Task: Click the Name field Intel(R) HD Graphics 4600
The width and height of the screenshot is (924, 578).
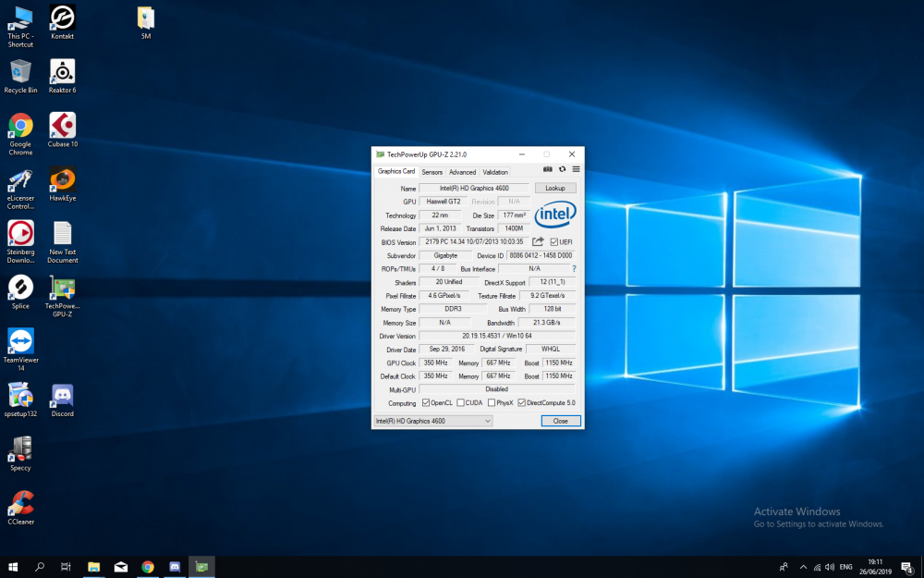Action: [x=474, y=188]
